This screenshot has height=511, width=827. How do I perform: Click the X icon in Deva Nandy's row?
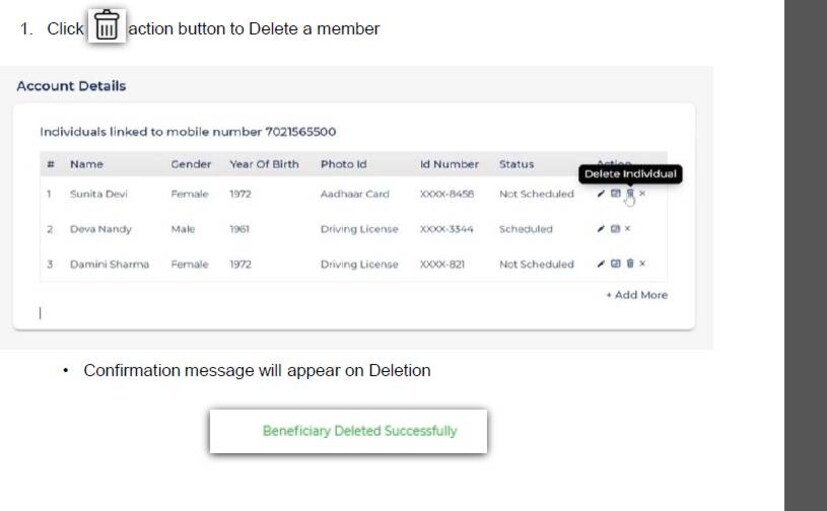pos(627,229)
